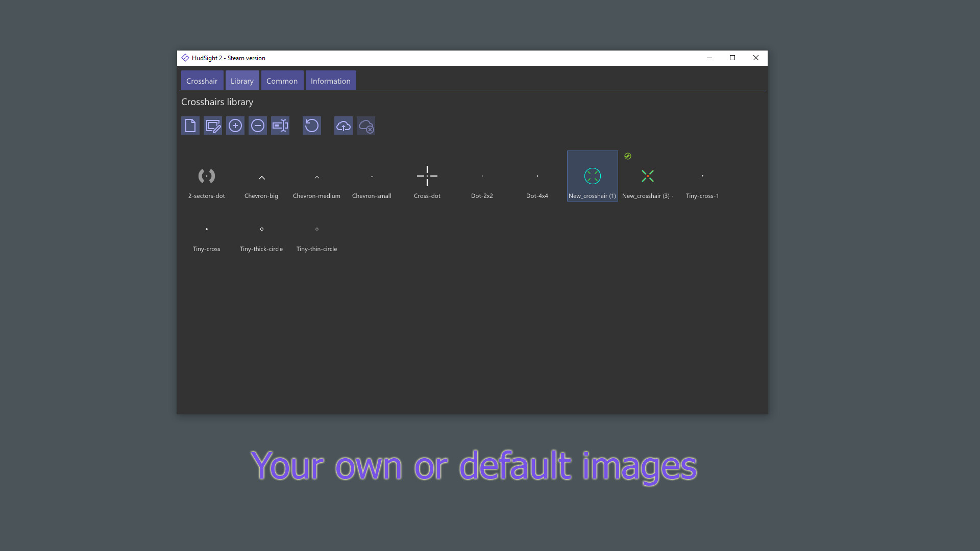
Task: Switch to the Common tab
Action: [282, 81]
